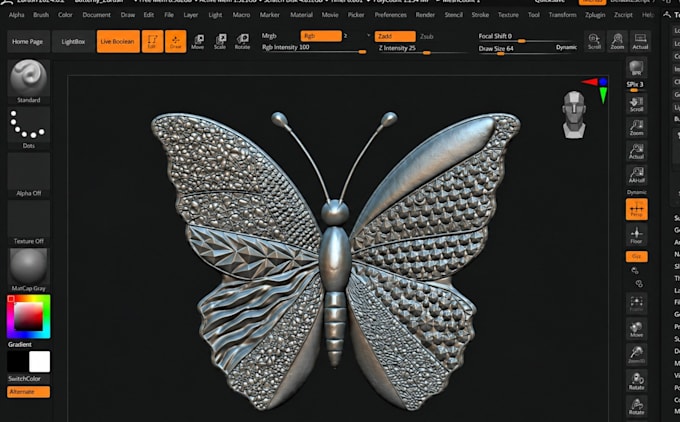Click the BPR render icon
The image size is (680, 422).
tap(636, 69)
